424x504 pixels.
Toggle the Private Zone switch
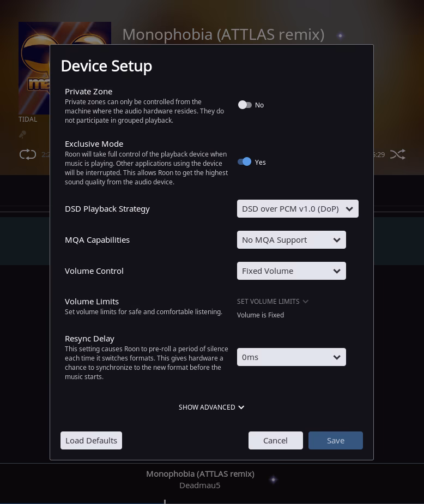pos(245,105)
